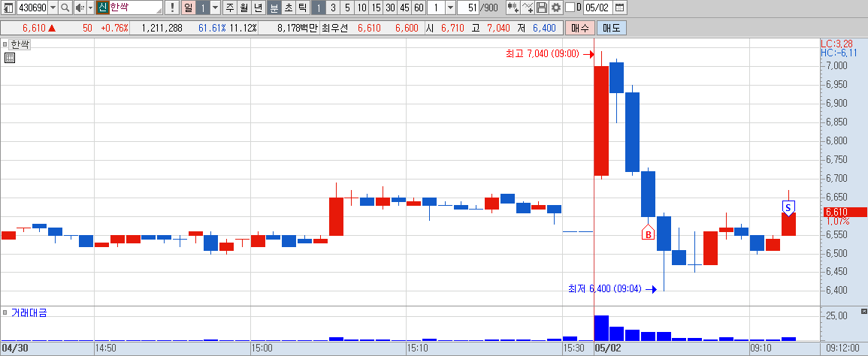Expand the dropdown next to the speaker icon
The height and width of the screenshot is (356, 868).
pyautogui.click(x=90, y=8)
